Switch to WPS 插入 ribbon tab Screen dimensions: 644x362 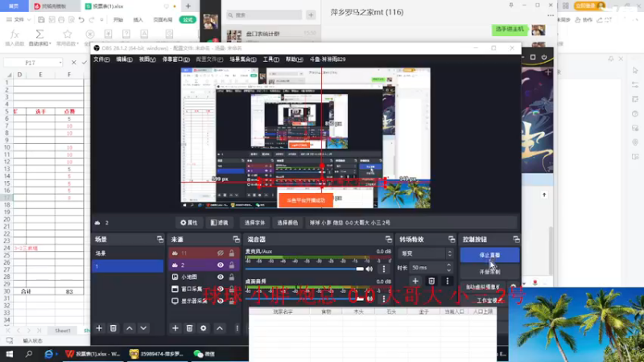pos(138,19)
